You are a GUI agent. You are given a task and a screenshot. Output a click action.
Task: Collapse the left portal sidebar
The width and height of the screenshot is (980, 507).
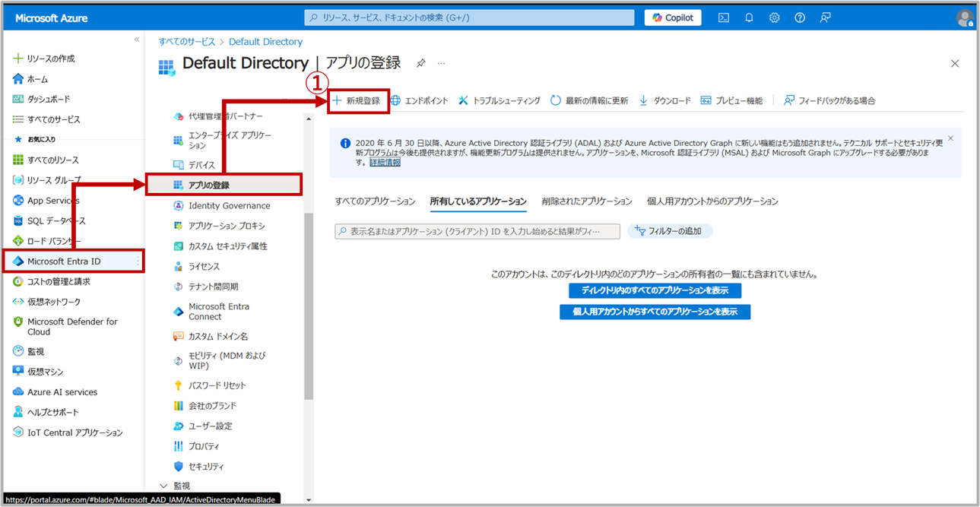click(x=137, y=40)
